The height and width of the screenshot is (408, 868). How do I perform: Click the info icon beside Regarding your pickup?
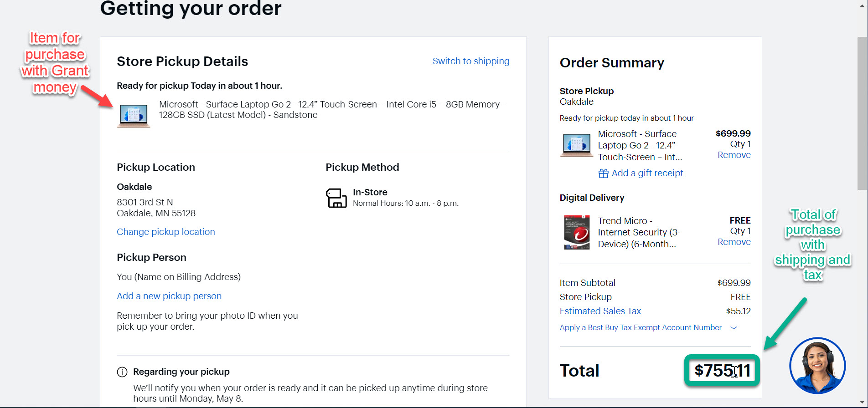click(122, 372)
